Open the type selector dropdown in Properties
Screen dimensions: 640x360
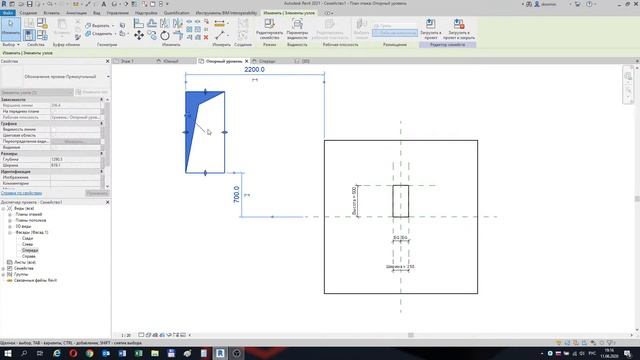pyautogui.click(x=108, y=77)
